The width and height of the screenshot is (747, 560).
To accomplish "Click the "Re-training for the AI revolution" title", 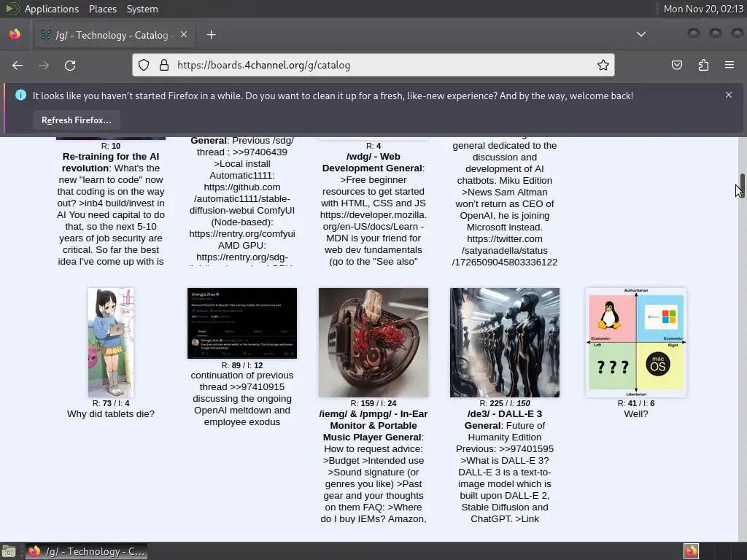I will (111, 162).
